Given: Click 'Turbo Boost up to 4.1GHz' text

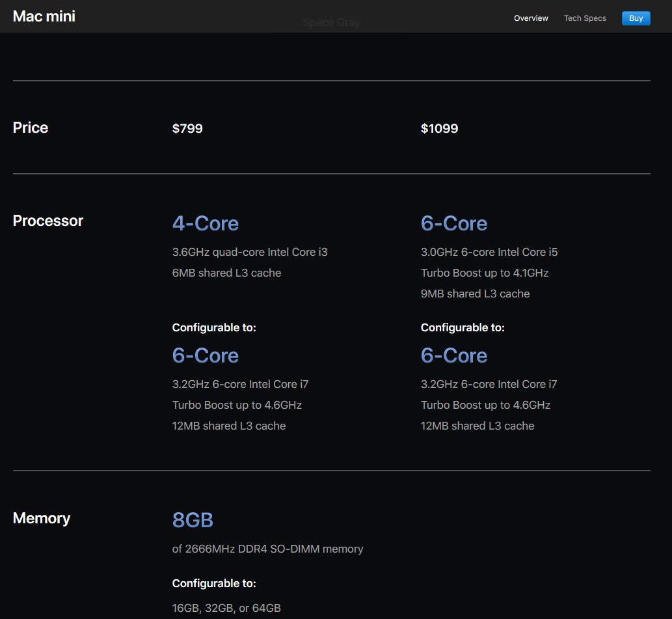Looking at the screenshot, I should point(485,273).
